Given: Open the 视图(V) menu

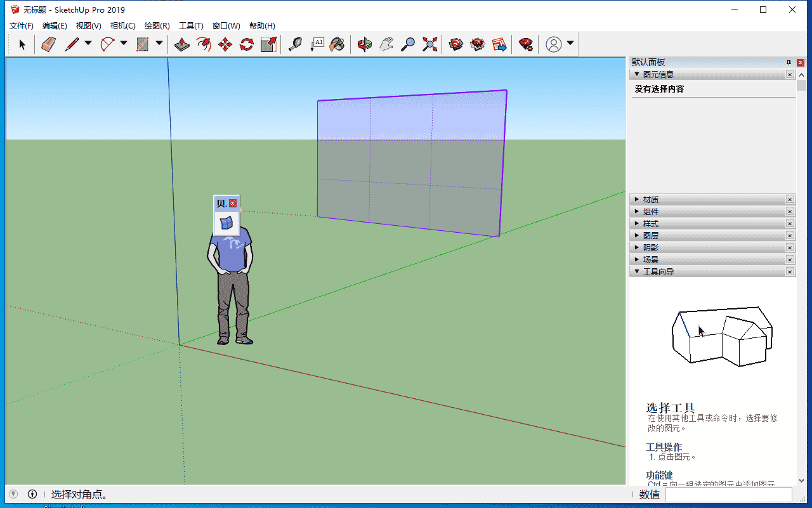Looking at the screenshot, I should (x=89, y=26).
